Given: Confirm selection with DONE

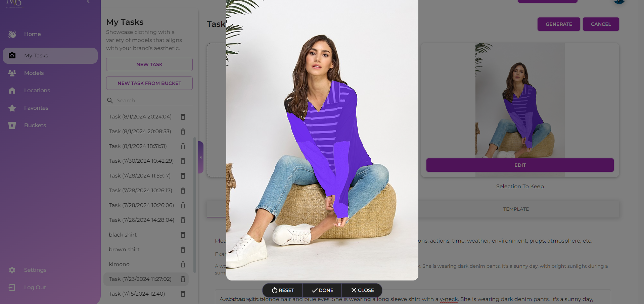Looking at the screenshot, I should click(322, 290).
